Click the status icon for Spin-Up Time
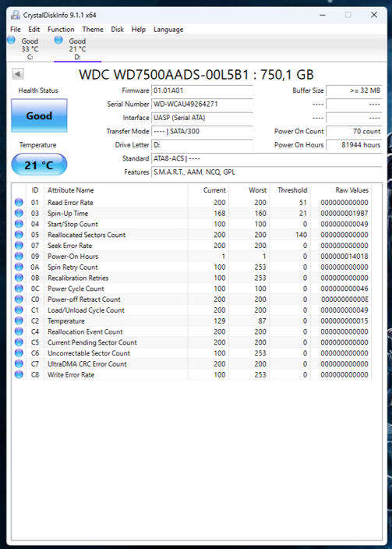This screenshot has width=392, height=549. (19, 213)
